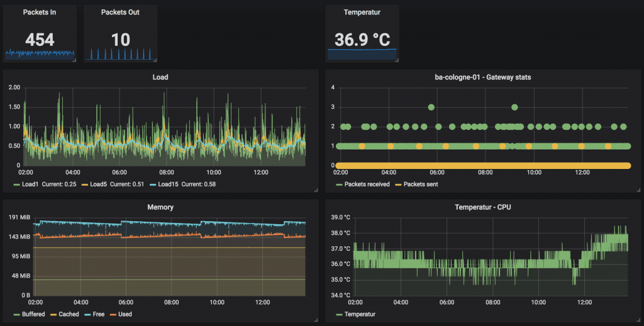Click the 454 Packets In stat value
The height and width of the screenshot is (326, 644).
click(x=40, y=40)
